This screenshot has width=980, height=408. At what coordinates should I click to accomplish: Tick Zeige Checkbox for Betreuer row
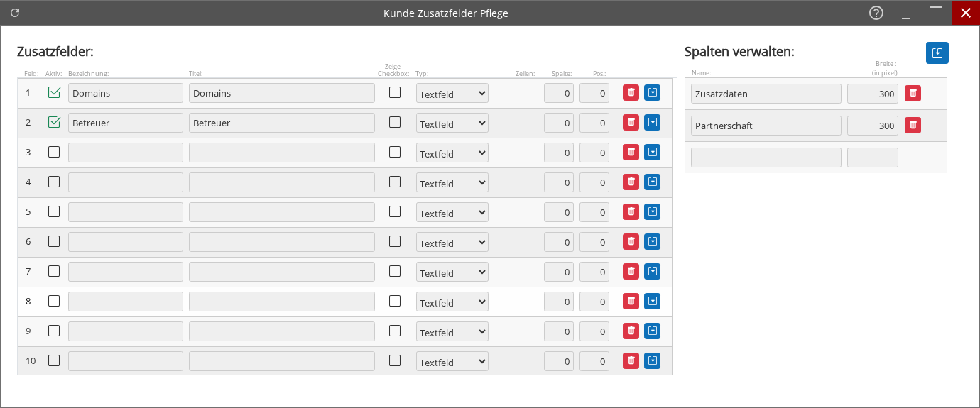(x=395, y=122)
